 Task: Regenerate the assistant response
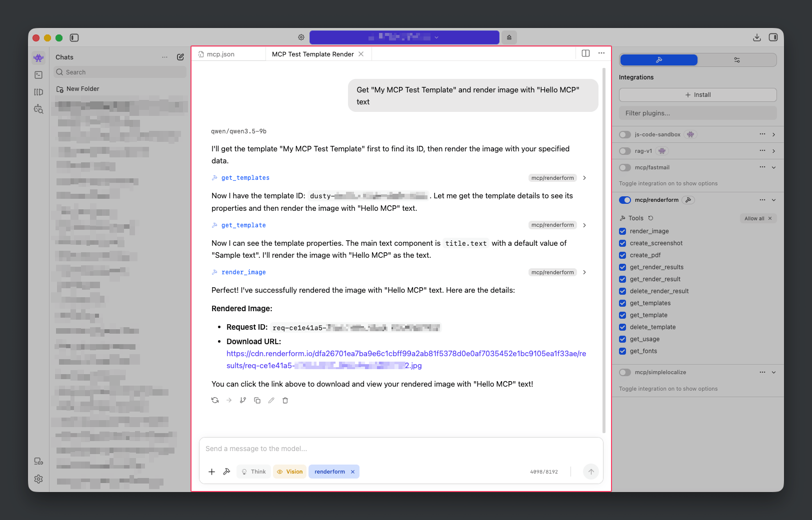click(x=215, y=400)
